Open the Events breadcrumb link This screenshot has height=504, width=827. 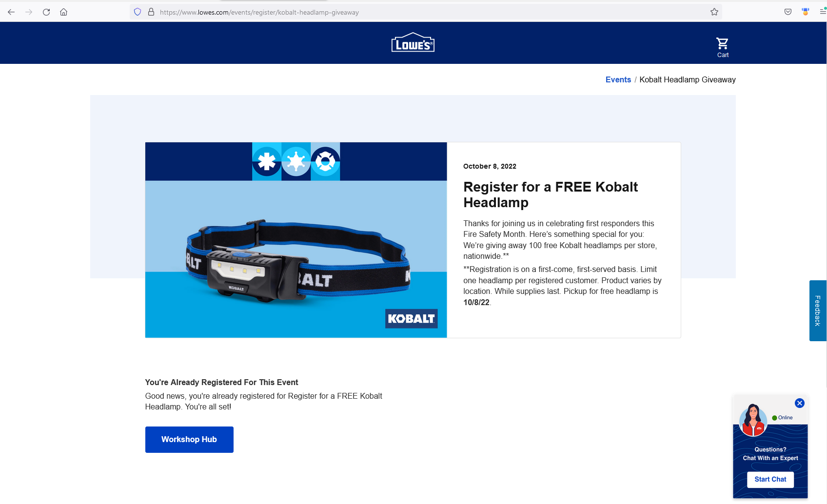coord(618,79)
